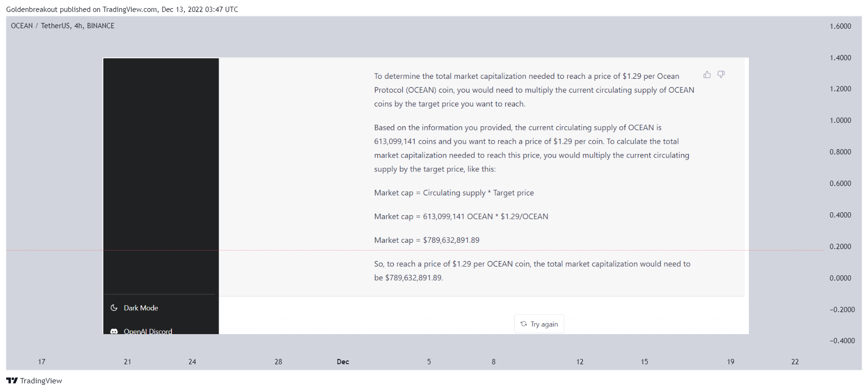Click the -0.4000 price axis label

(x=842, y=341)
